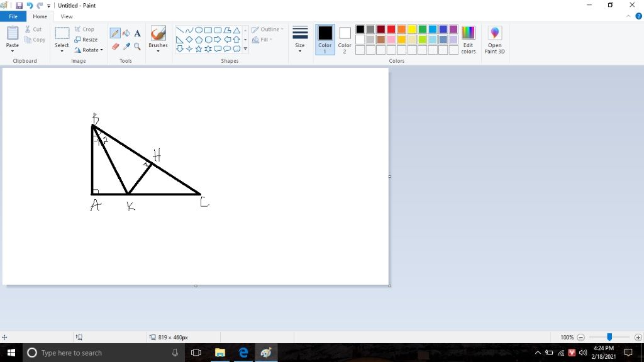Image resolution: width=644 pixels, height=362 pixels.
Task: Choose the Oval shape
Action: tap(199, 30)
